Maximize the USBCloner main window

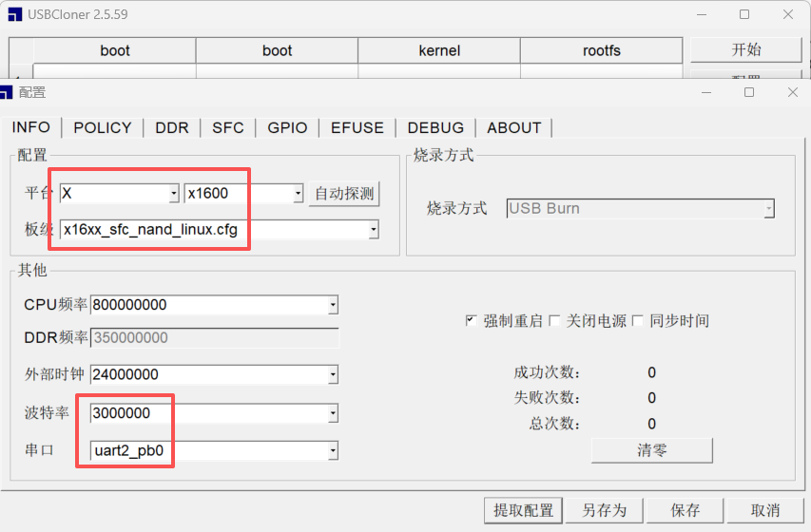point(744,14)
